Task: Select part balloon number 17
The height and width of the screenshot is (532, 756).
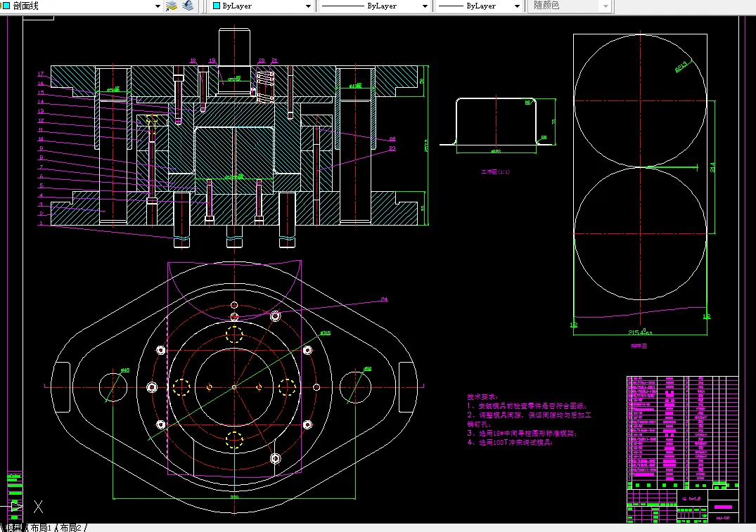Action: [x=41, y=74]
